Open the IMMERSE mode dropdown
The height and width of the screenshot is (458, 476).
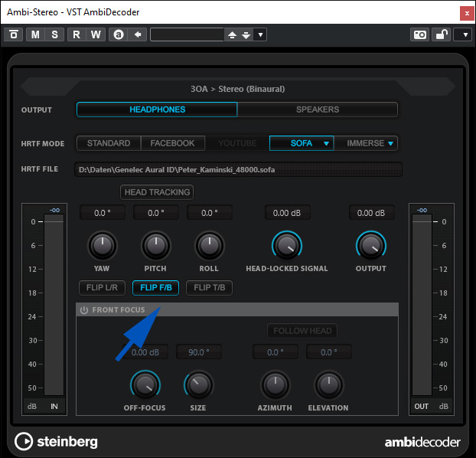click(390, 143)
